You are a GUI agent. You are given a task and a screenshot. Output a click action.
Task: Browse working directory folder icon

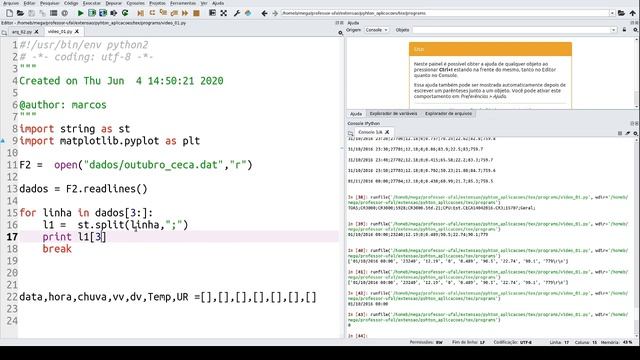621,13
